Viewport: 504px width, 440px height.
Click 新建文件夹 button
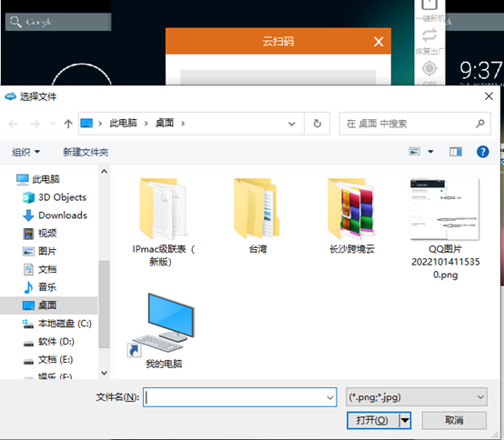coord(86,152)
